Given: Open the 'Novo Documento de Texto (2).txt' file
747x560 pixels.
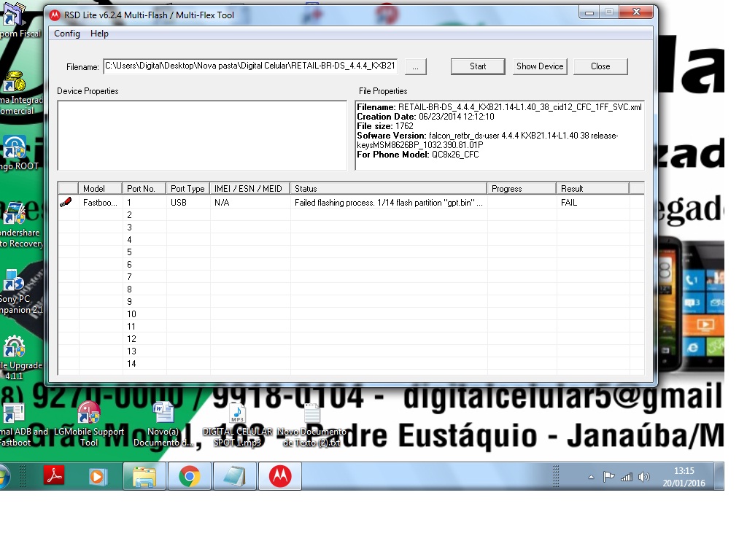Looking at the screenshot, I should [x=312, y=424].
